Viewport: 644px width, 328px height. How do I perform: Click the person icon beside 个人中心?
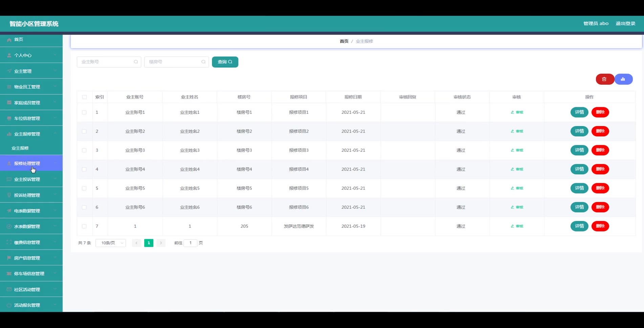pos(9,55)
